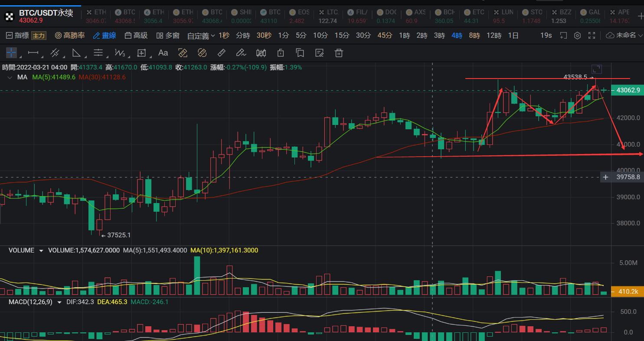
Task: Switch to the 1秒 timeframe
Action: tap(224, 36)
